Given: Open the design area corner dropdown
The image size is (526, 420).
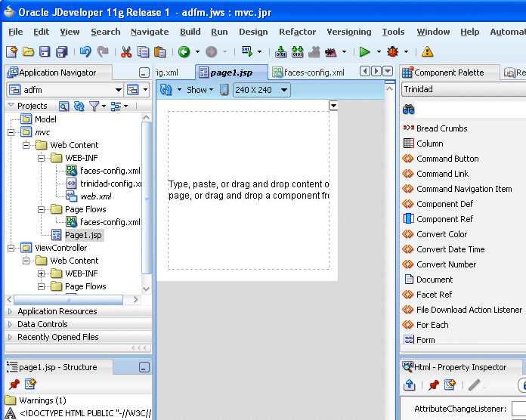Looking at the screenshot, I should click(333, 106).
